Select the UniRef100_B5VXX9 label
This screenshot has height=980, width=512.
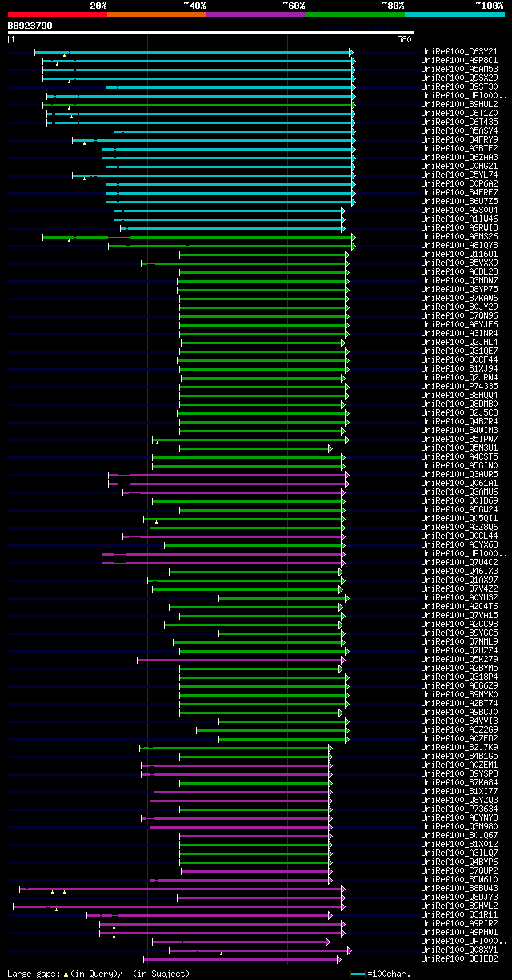[x=459, y=263]
